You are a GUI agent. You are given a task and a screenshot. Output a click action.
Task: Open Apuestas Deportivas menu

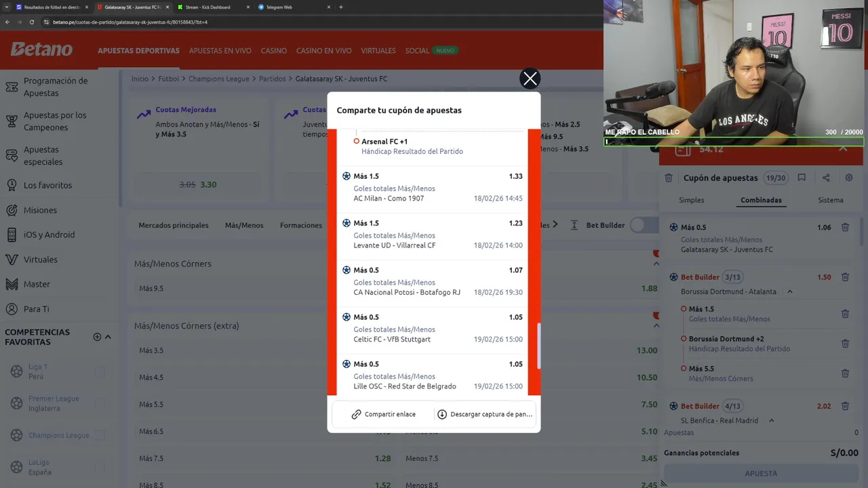(138, 51)
